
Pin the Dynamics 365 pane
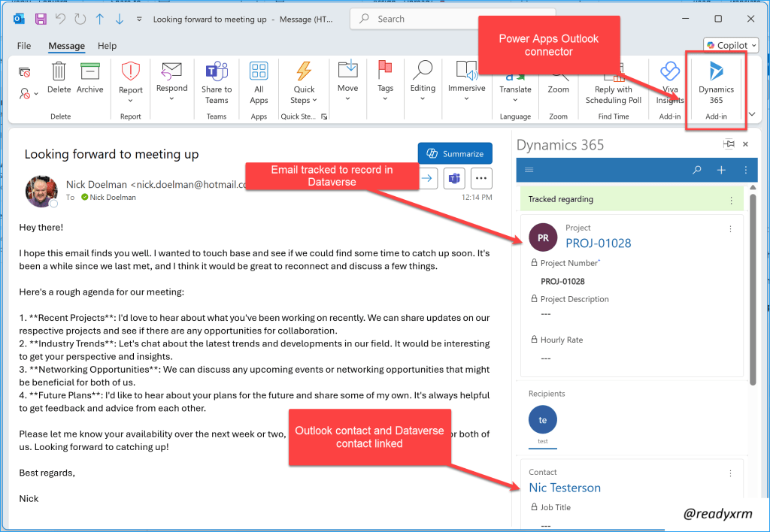(728, 144)
